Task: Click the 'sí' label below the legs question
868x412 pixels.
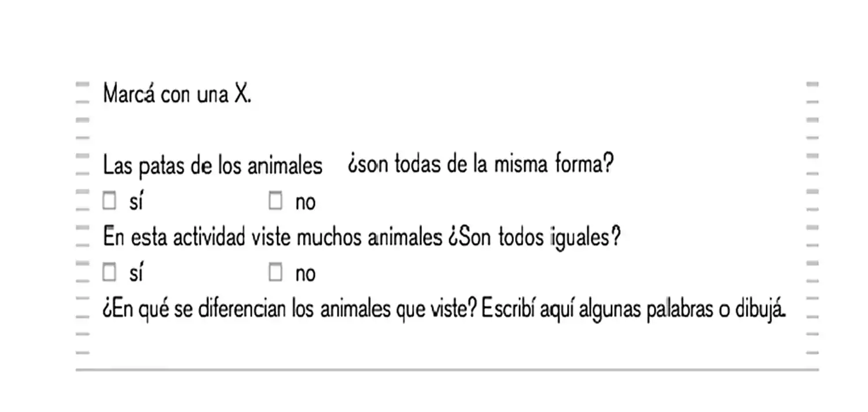Action: click(x=136, y=202)
